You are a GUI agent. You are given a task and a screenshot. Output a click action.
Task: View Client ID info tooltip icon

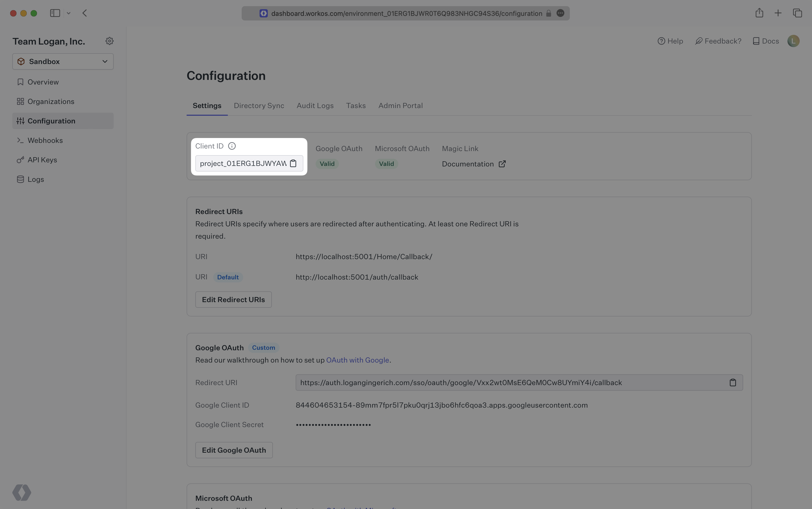pos(231,146)
